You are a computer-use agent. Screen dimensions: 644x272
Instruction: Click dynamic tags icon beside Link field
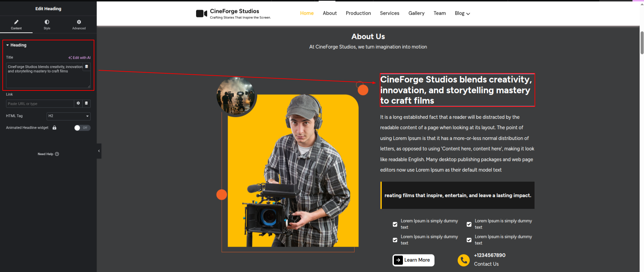tap(86, 104)
